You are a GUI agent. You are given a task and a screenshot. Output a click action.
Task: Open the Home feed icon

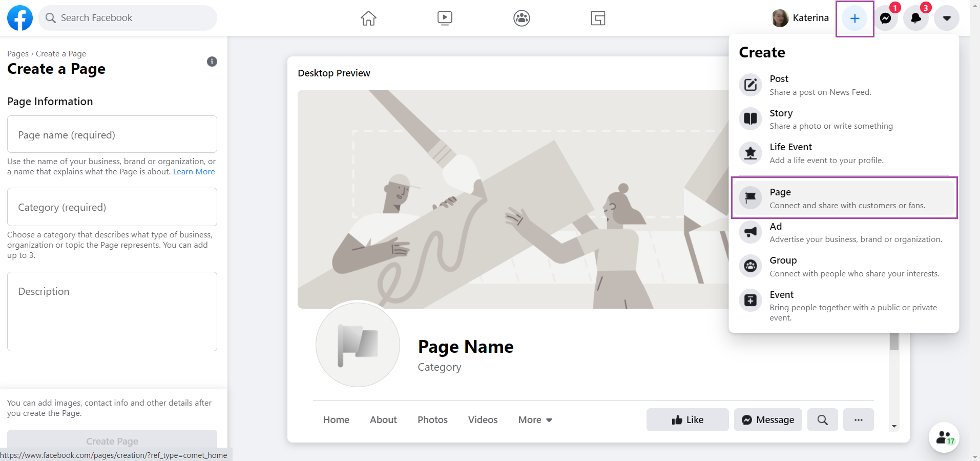coord(368,18)
